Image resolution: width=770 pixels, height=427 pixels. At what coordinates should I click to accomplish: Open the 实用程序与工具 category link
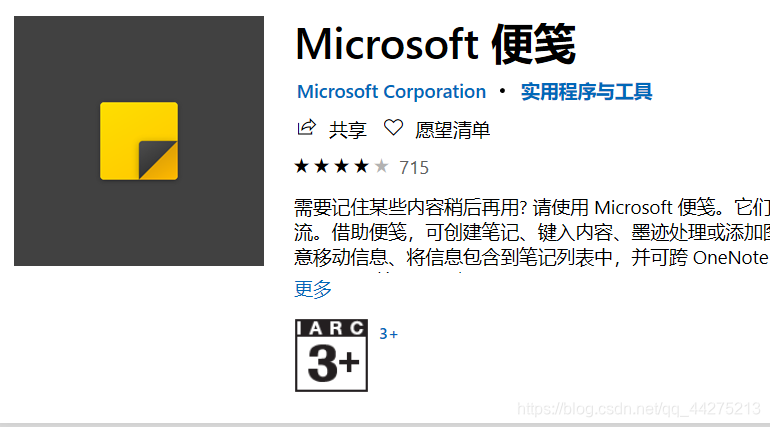[x=586, y=92]
